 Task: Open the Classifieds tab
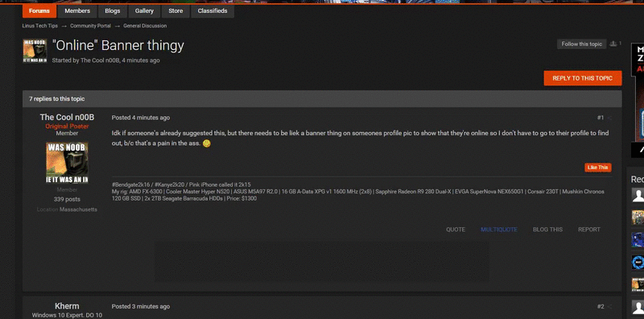(213, 11)
